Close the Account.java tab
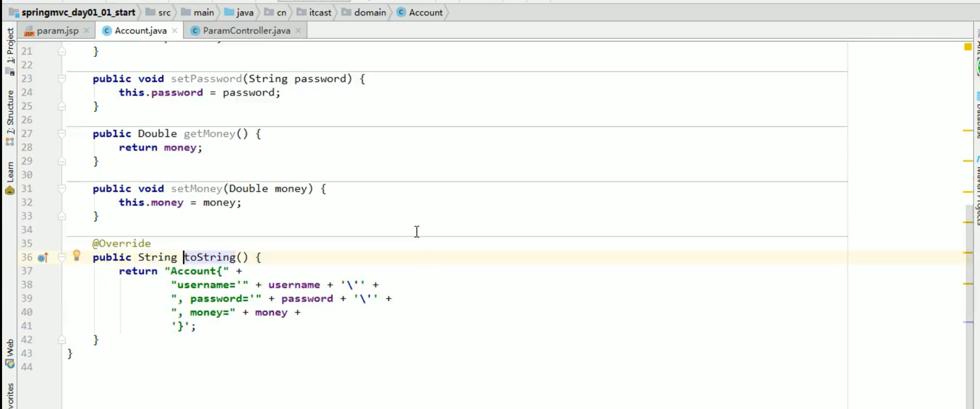The height and width of the screenshot is (409, 980). click(x=175, y=30)
